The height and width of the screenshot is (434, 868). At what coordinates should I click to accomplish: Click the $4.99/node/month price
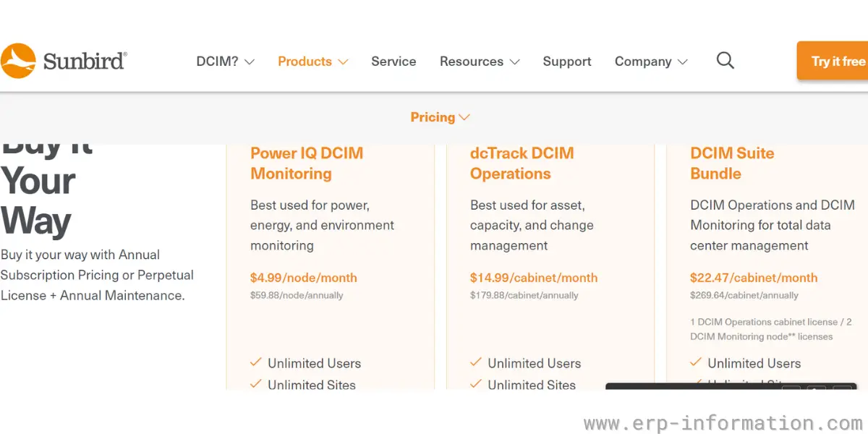[x=304, y=278]
